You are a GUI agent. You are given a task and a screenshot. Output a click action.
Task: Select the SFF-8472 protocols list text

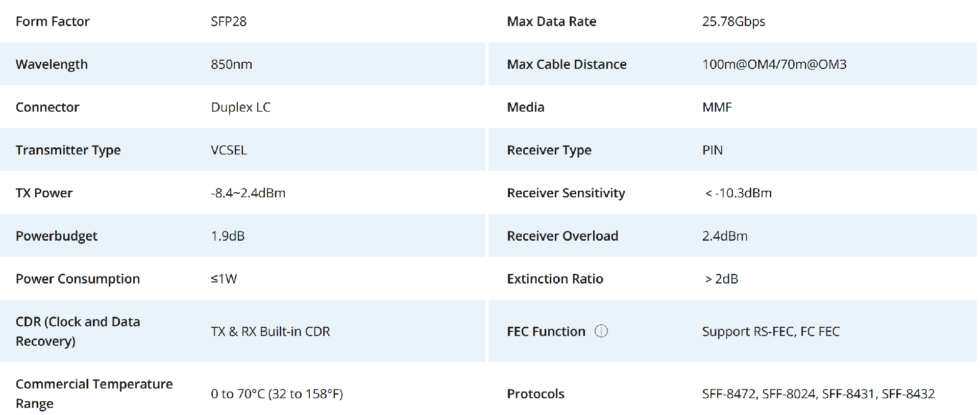click(818, 394)
